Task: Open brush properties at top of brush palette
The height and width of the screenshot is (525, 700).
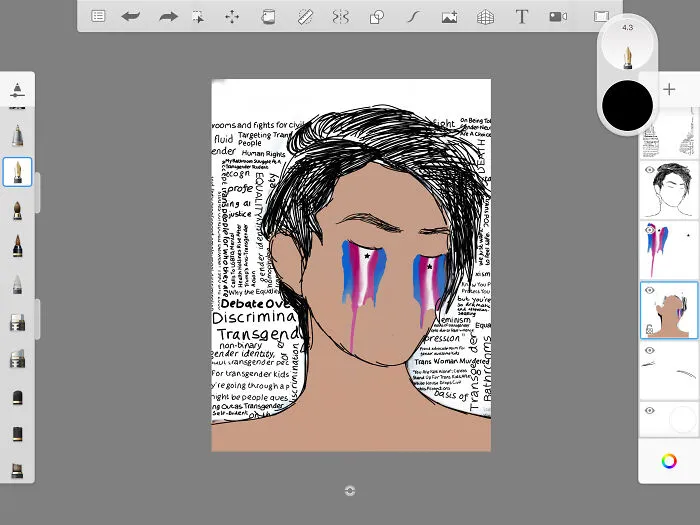Action: 17,89
